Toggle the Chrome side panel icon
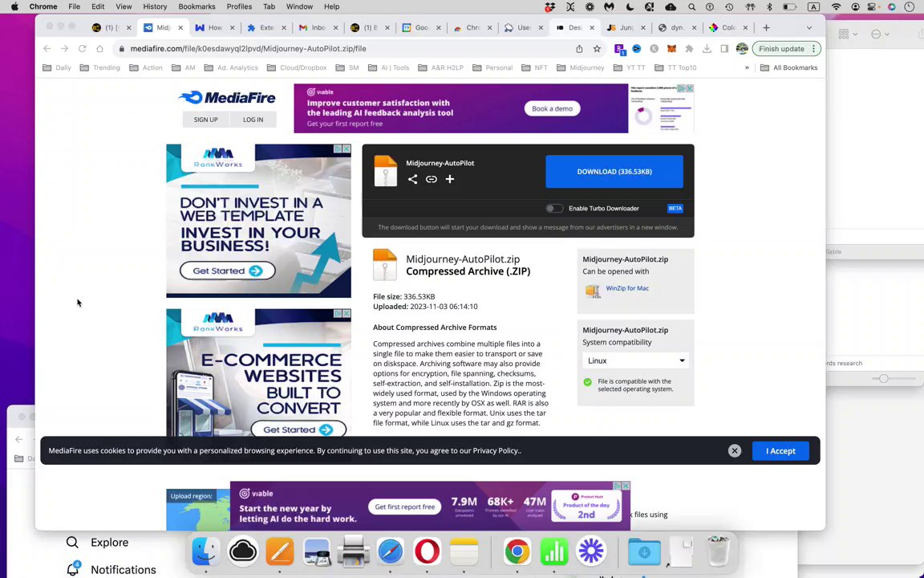The image size is (924, 578). tap(724, 49)
